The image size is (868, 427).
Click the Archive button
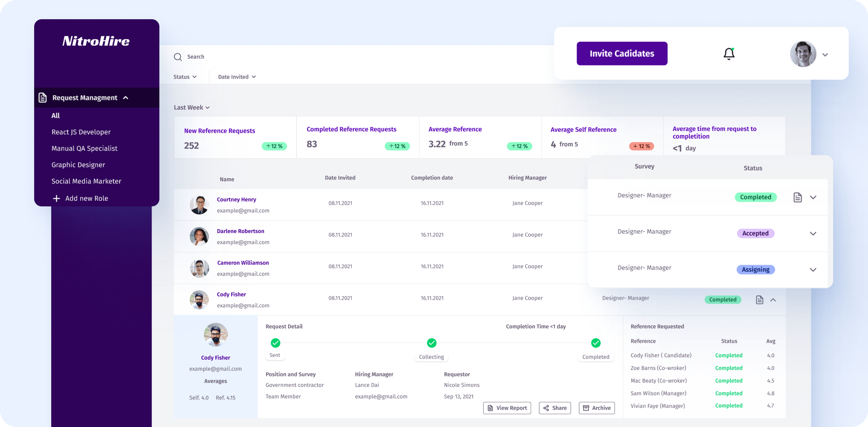pos(597,408)
